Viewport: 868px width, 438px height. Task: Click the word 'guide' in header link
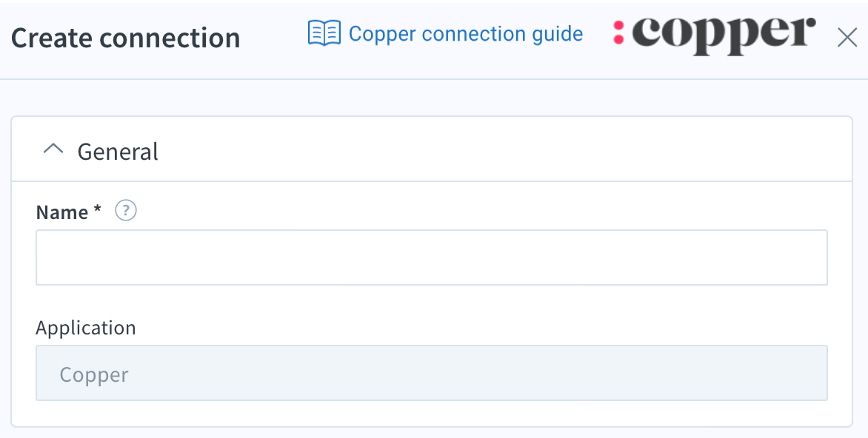coord(558,34)
